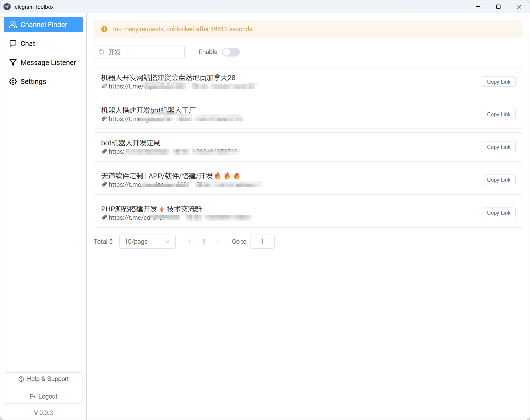
Task: Close the Telegram Toolbox window
Action: click(x=519, y=7)
